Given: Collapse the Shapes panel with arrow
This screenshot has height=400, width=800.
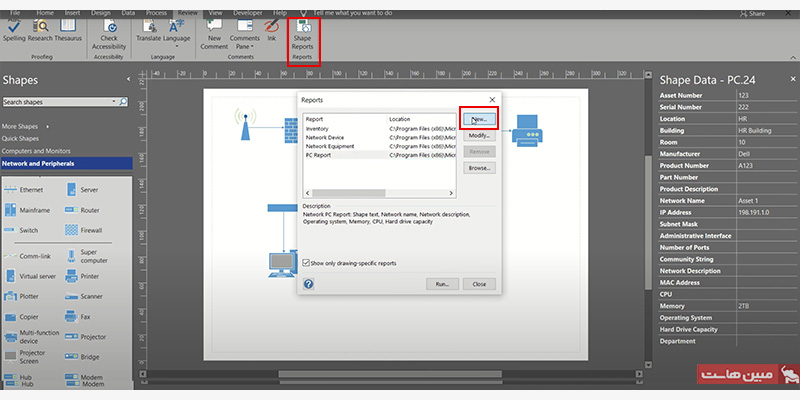Looking at the screenshot, I should coord(129,79).
